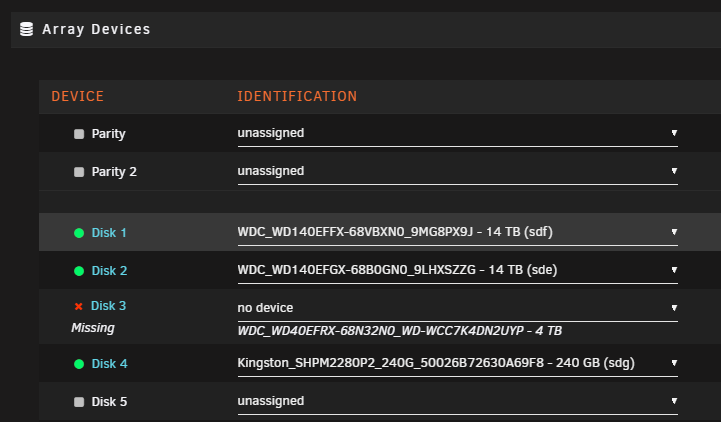
Task: Open the Disk 4 Kingston device dropdown
Action: [458, 364]
